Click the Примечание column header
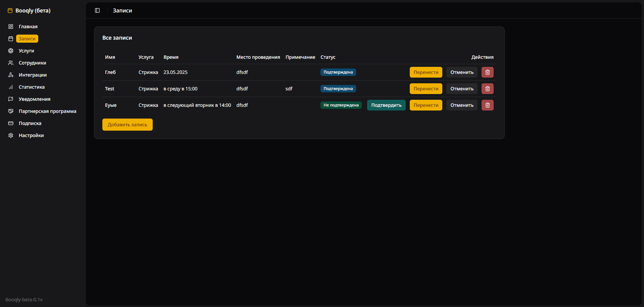This screenshot has width=644, height=307. [300, 57]
